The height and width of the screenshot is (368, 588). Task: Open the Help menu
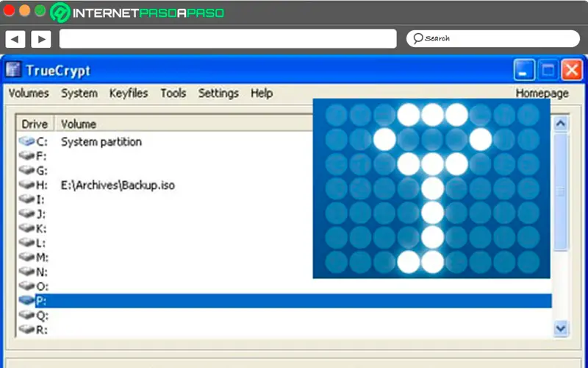click(262, 93)
